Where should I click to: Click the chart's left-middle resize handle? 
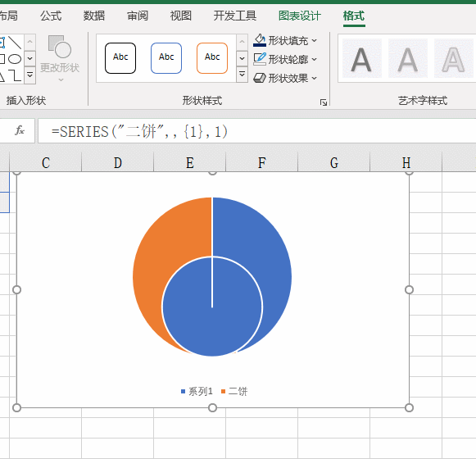pos(16,290)
